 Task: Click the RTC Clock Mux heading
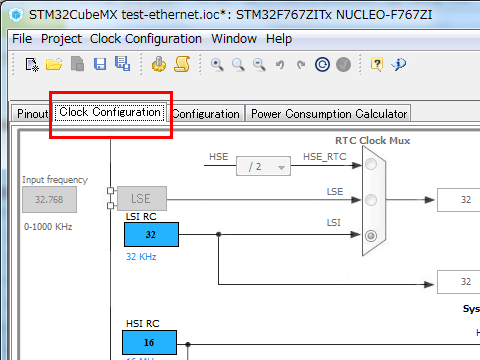[372, 141]
